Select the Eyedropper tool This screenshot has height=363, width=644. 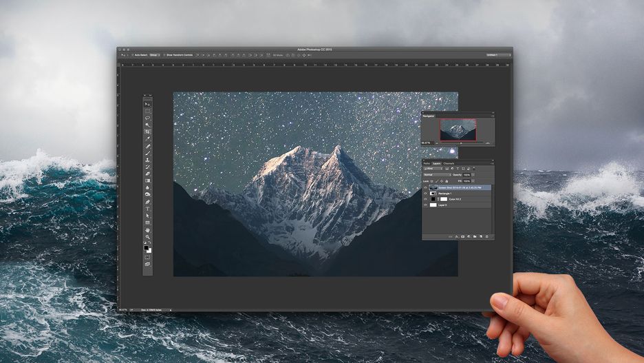point(147,138)
